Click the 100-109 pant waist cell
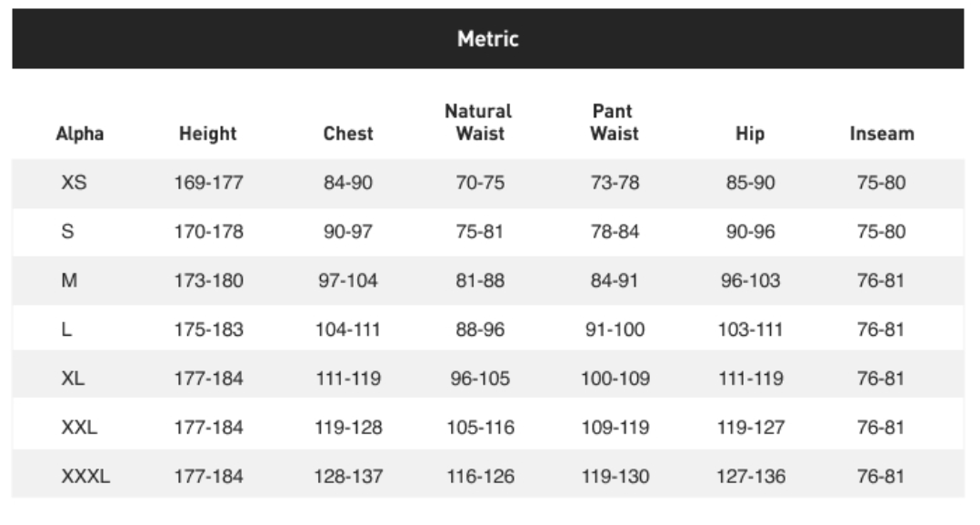Viewport: 980px width, 525px height. click(615, 378)
